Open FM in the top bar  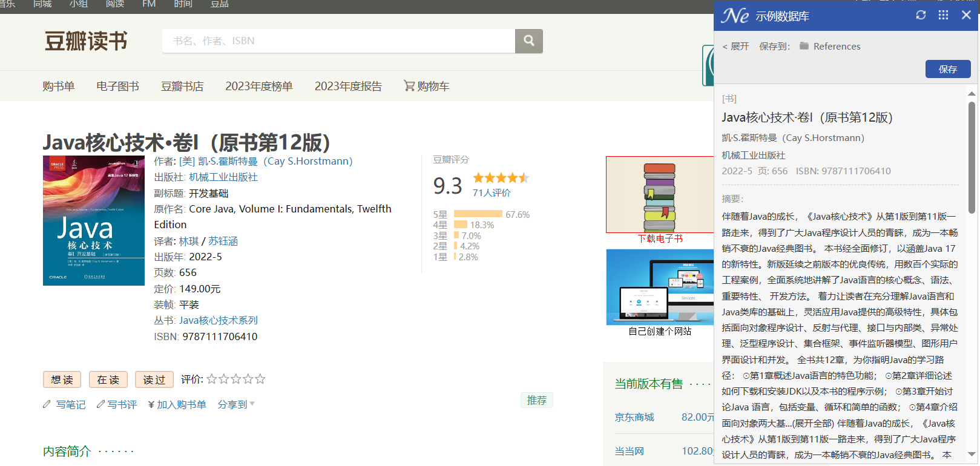pos(149,4)
